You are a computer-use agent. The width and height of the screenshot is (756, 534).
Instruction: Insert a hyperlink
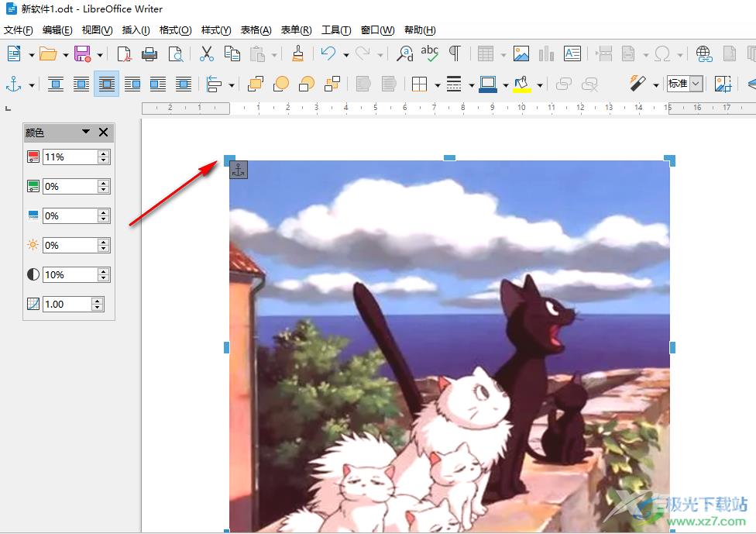point(704,53)
